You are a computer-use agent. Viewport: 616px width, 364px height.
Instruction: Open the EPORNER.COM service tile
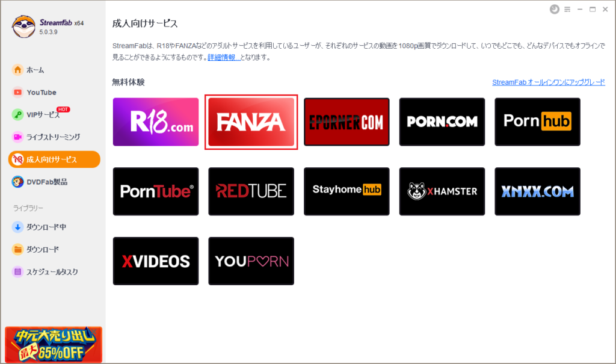pos(347,122)
